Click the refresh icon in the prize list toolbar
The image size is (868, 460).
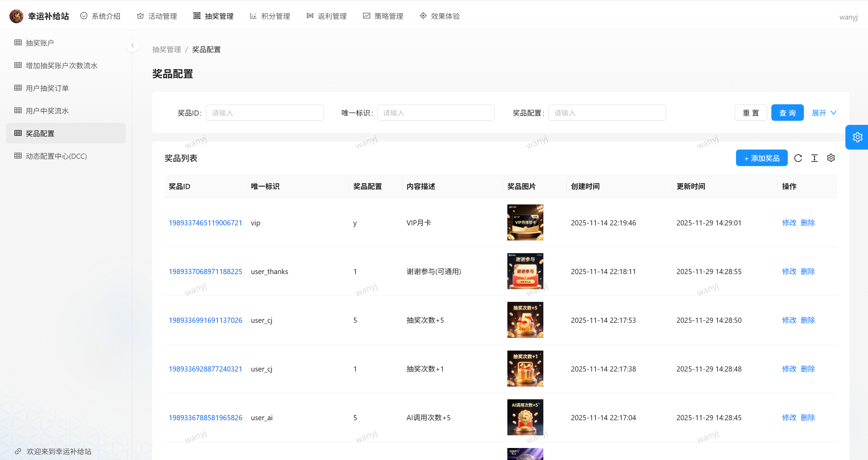click(798, 158)
